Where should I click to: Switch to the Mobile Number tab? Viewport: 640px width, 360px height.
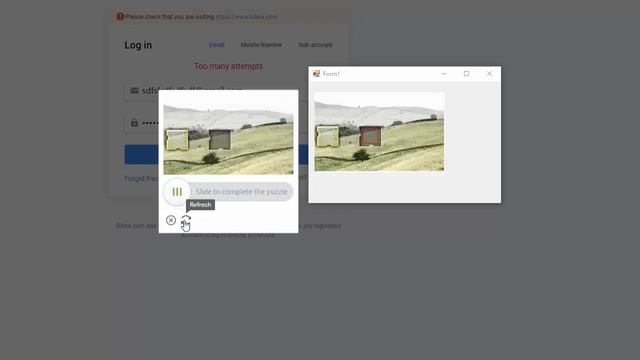pyautogui.click(x=261, y=45)
